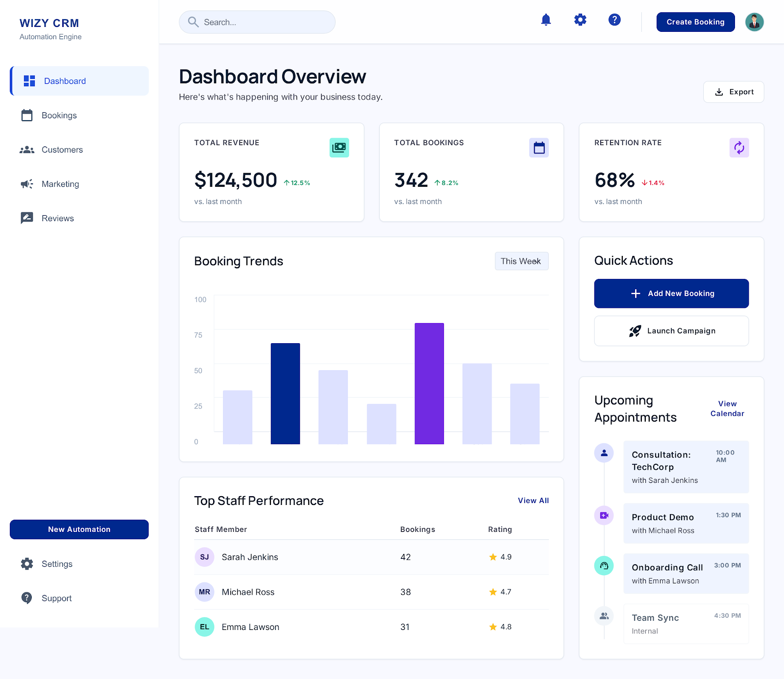Click the refresh icon on Retention Rate card

tap(739, 147)
